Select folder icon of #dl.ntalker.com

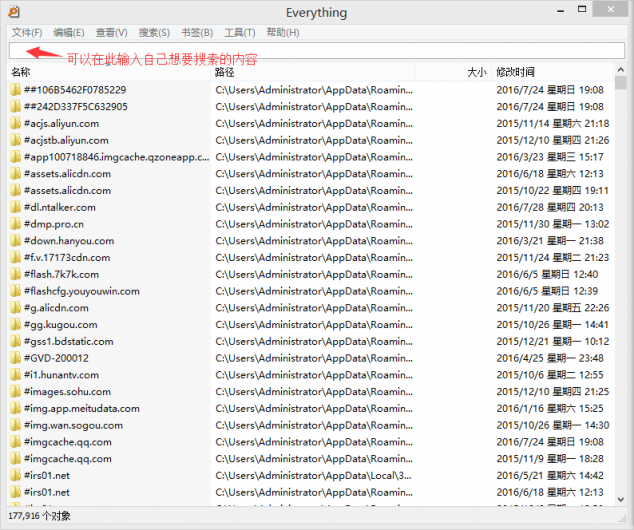pyautogui.click(x=15, y=207)
